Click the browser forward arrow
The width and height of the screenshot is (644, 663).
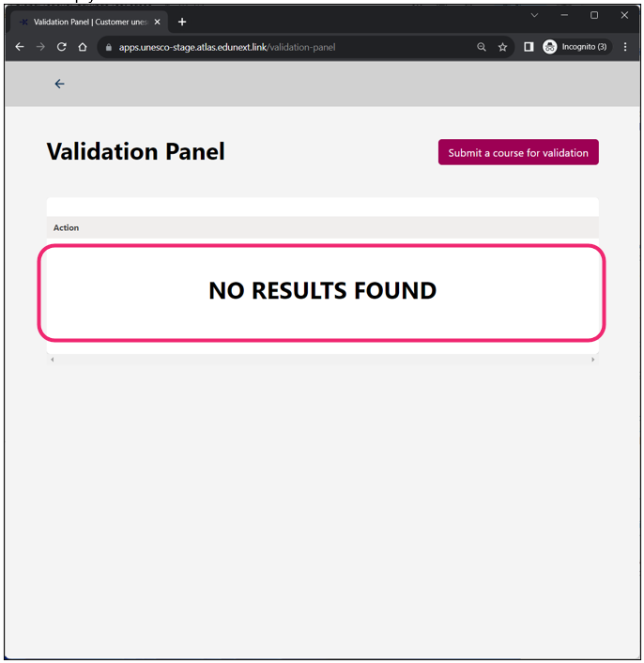[x=40, y=47]
